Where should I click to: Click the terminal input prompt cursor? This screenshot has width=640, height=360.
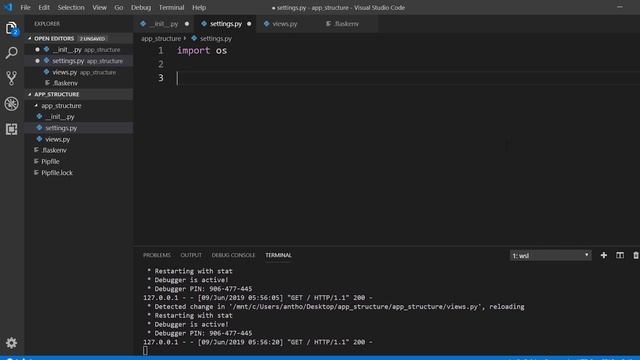(145, 351)
